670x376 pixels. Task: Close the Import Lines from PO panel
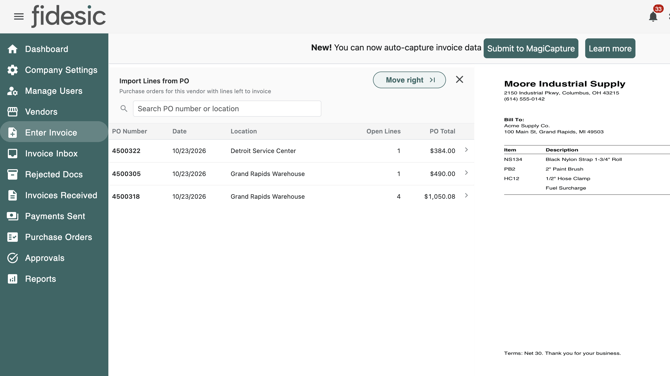pos(459,79)
